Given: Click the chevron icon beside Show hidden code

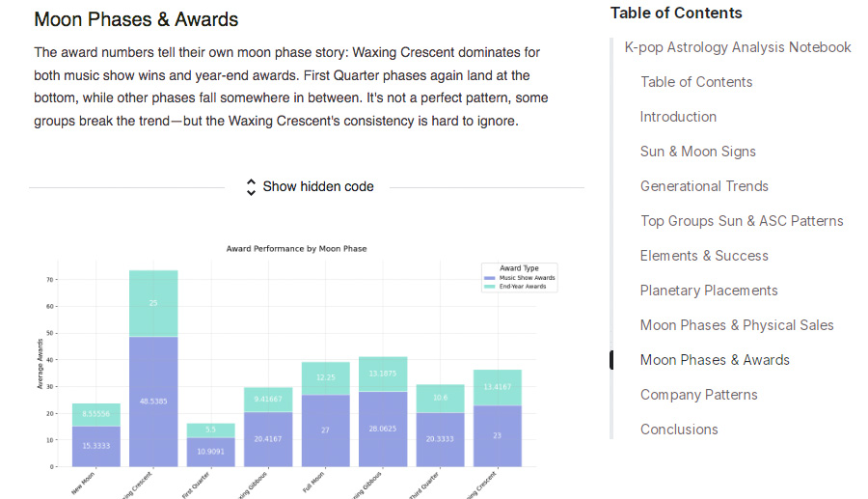Looking at the screenshot, I should coord(251,186).
